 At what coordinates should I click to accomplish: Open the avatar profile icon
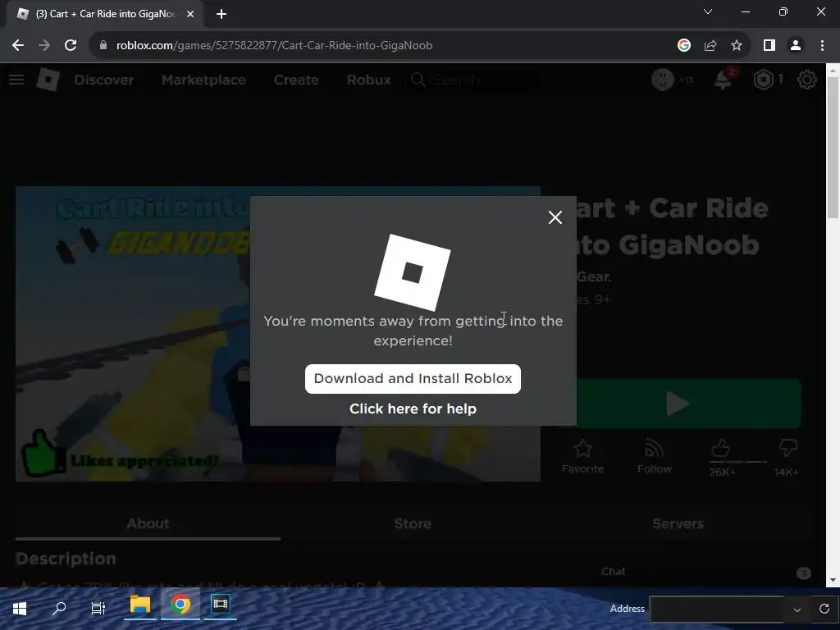(663, 80)
